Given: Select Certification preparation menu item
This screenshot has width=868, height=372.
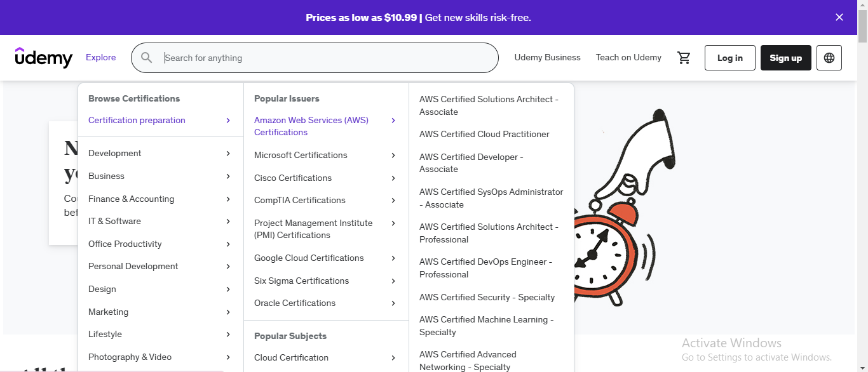Looking at the screenshot, I should [161, 121].
